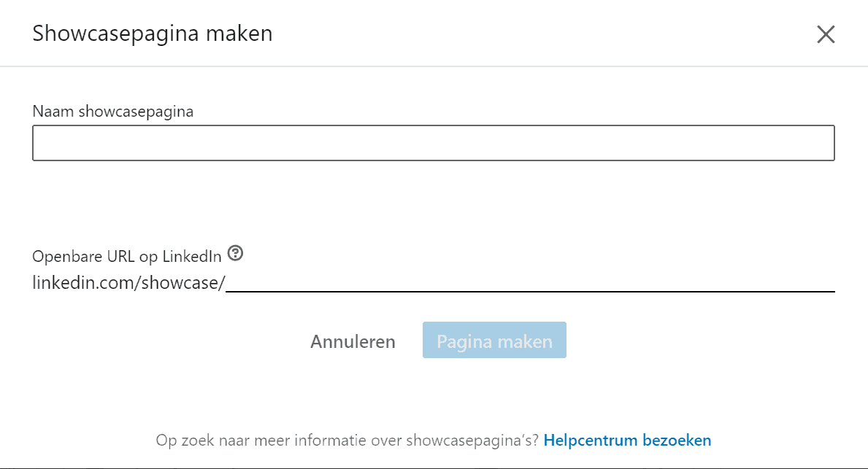
Task: Place cursor in showcase page name field
Action: [434, 143]
